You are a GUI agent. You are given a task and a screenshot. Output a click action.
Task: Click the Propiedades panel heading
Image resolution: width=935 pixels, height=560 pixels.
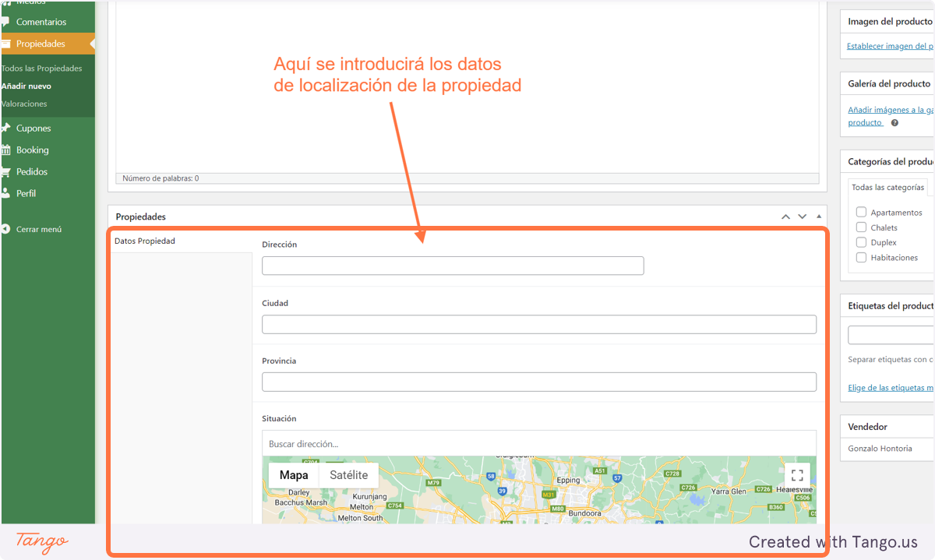[141, 217]
